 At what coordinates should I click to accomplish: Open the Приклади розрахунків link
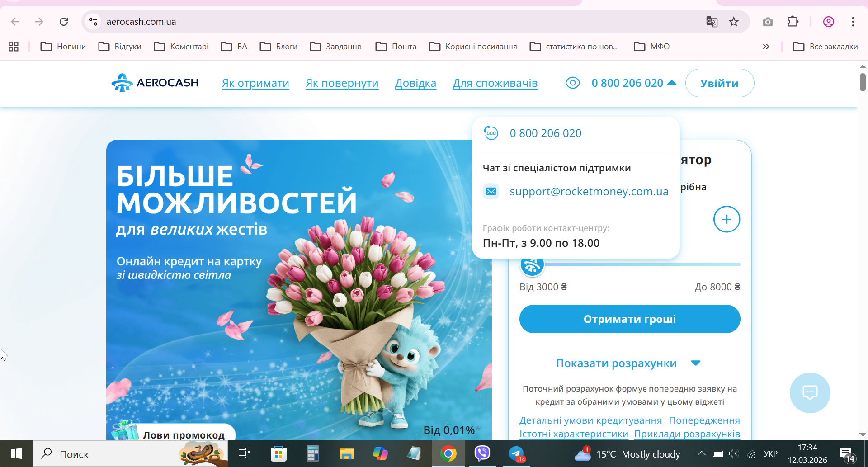pyautogui.click(x=687, y=434)
